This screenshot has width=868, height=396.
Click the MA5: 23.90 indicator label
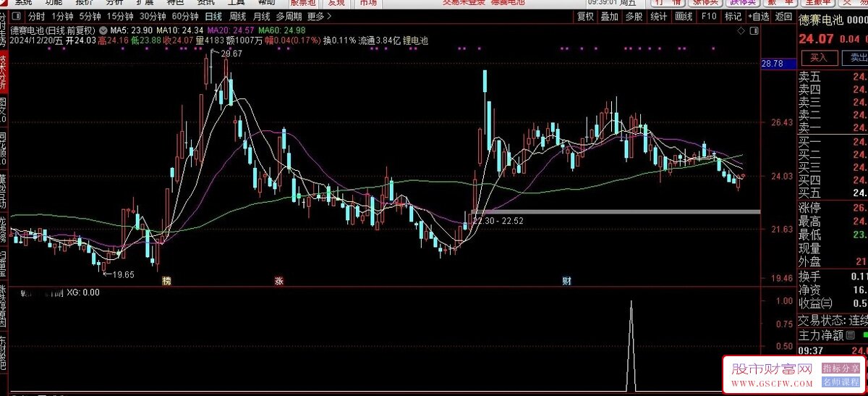point(132,30)
